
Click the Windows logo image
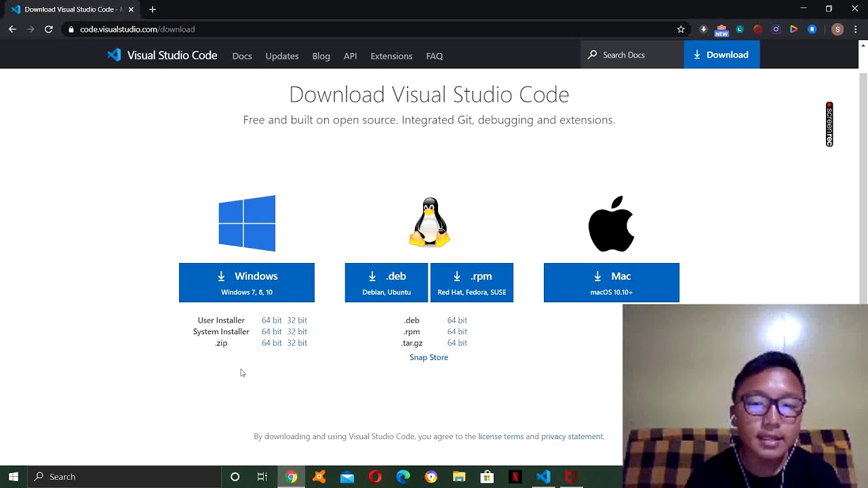pyautogui.click(x=247, y=223)
